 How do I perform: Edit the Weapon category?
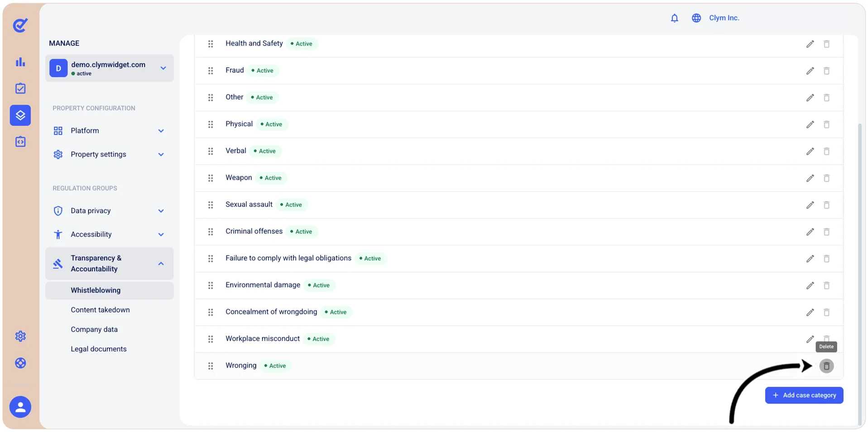810,178
